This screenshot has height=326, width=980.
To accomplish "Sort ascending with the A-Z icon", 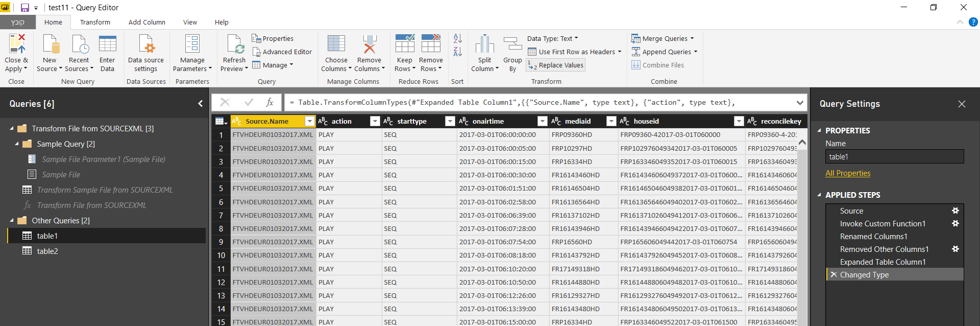I will coord(457,38).
